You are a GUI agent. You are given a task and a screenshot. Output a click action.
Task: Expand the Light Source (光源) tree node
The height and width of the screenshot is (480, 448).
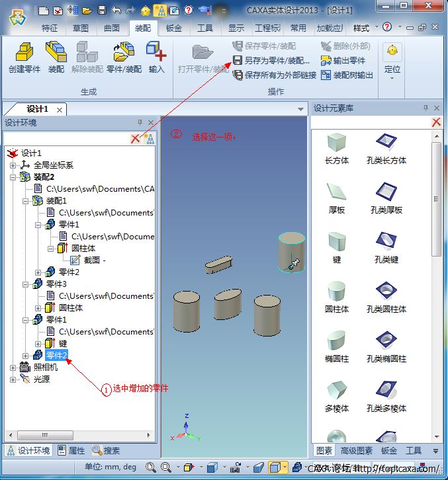coord(13,380)
